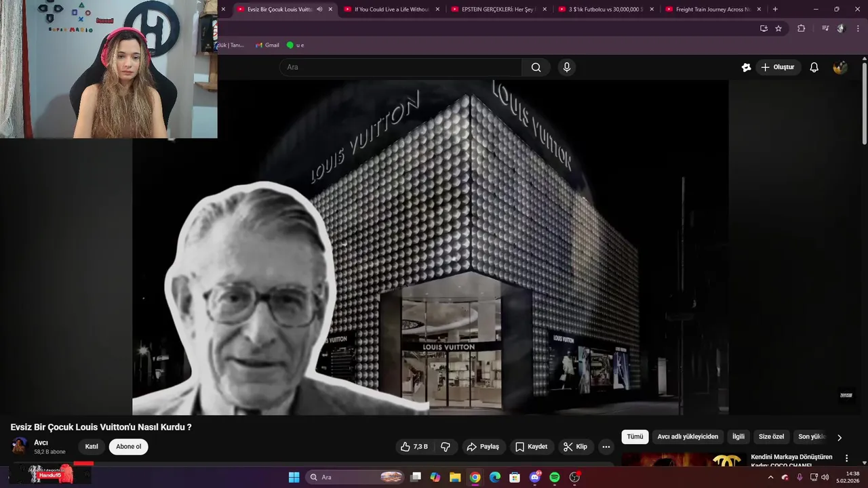Close the Freight Train Journey tab
This screenshot has width=868, height=488.
[x=759, y=9]
